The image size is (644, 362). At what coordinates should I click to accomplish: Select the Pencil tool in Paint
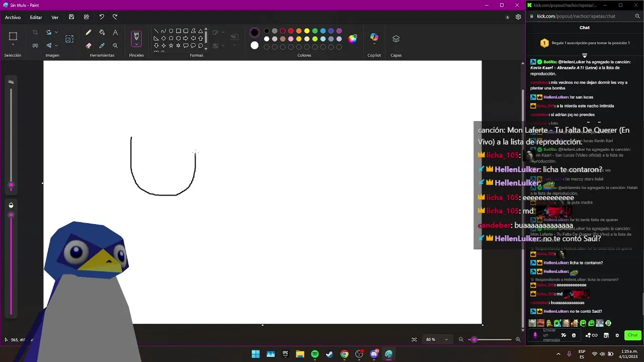[89, 33]
